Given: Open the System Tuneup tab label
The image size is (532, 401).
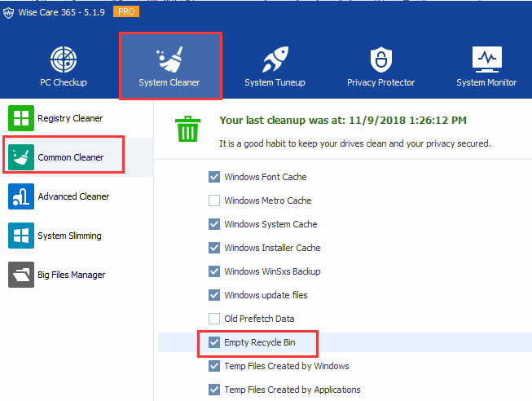Looking at the screenshot, I should [x=275, y=82].
